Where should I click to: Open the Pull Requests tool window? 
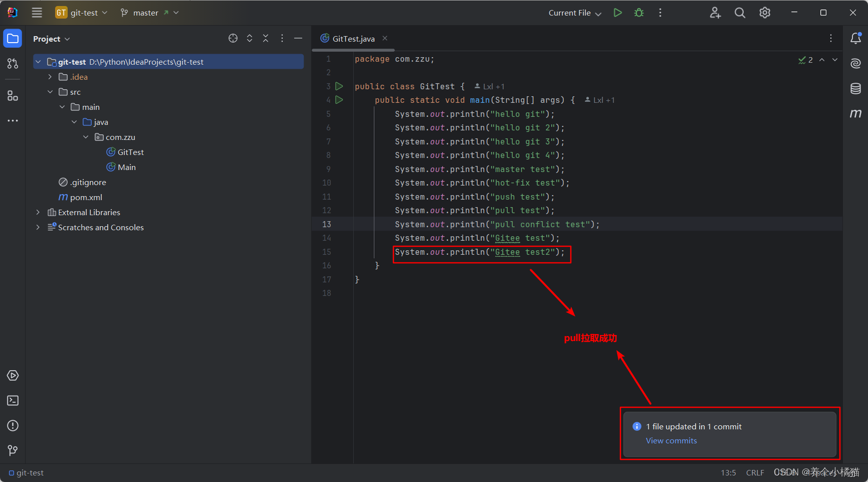tap(13, 64)
